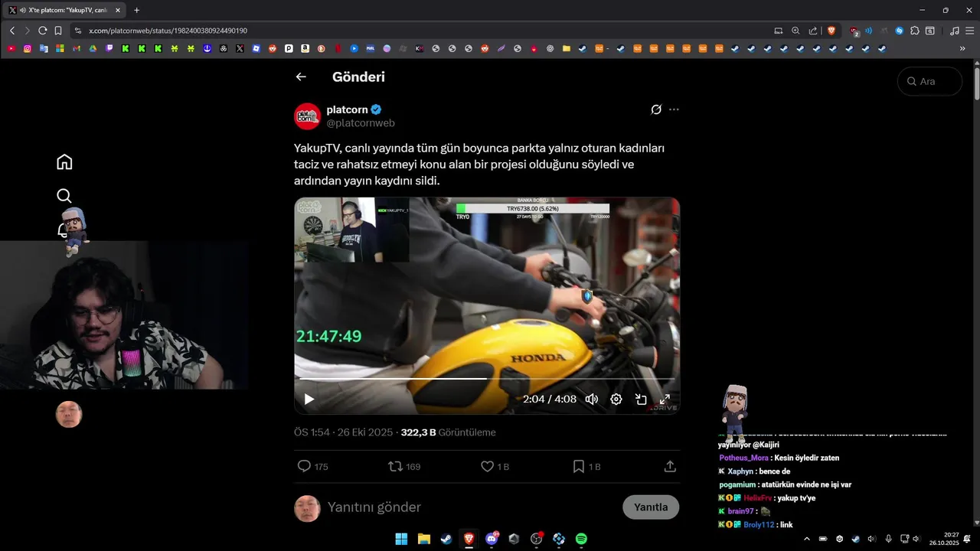Click the browser back button

(12, 31)
